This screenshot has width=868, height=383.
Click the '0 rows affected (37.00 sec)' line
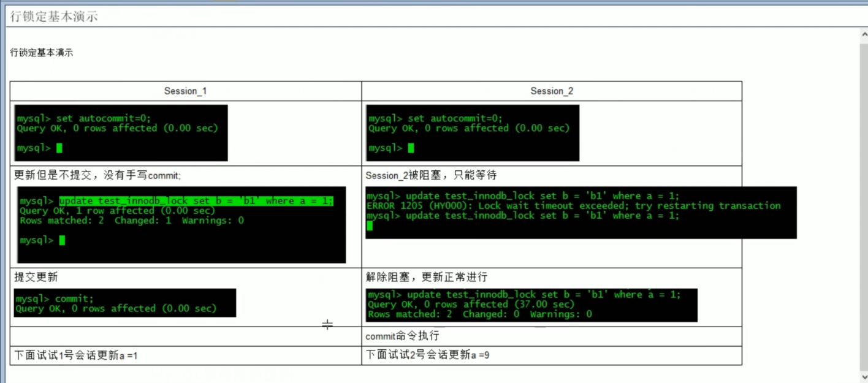pyautogui.click(x=471, y=304)
